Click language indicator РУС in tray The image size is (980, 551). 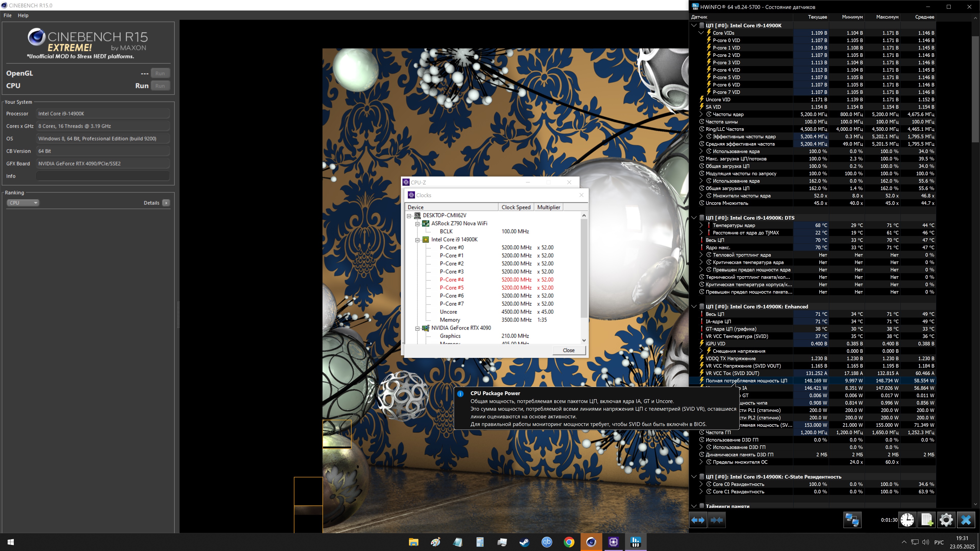[x=939, y=542]
